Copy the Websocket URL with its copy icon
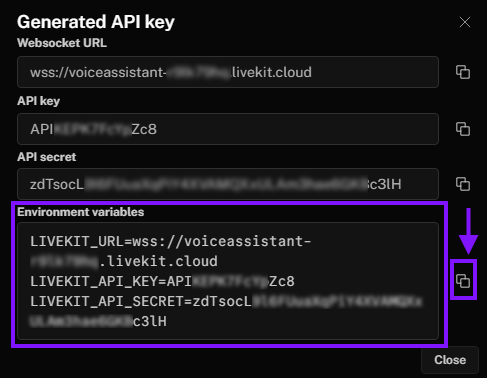Screen dimensions: 487x378 click(463, 72)
